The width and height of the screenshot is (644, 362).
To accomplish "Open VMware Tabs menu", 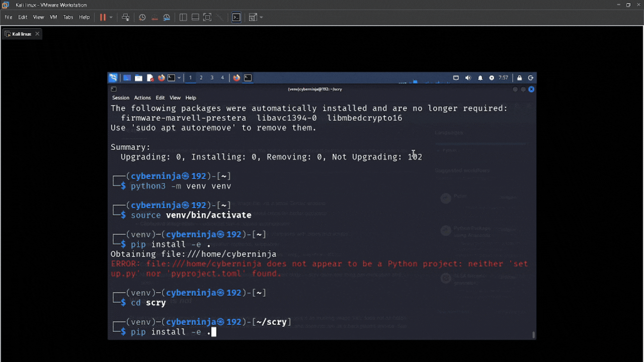I will tap(68, 17).
